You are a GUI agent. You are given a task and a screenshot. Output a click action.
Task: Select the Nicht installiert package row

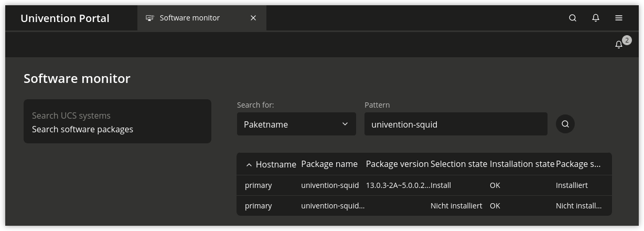[424, 206]
